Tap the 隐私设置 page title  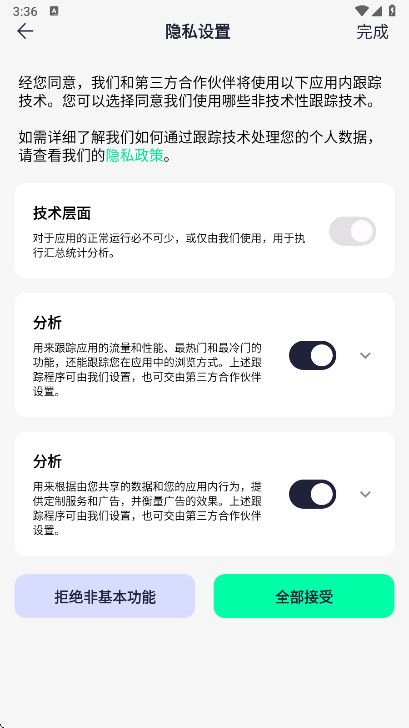point(198,32)
